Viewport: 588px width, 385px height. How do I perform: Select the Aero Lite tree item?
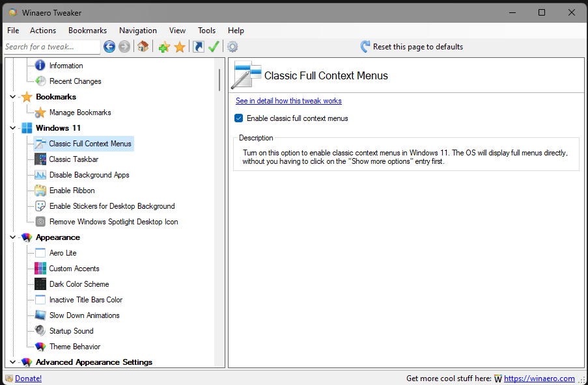click(63, 253)
